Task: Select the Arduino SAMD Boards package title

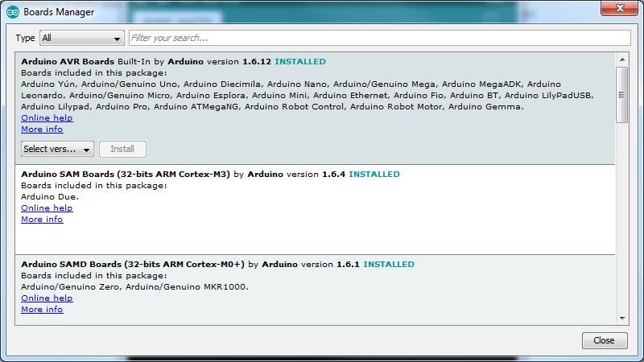Action: click(x=133, y=265)
